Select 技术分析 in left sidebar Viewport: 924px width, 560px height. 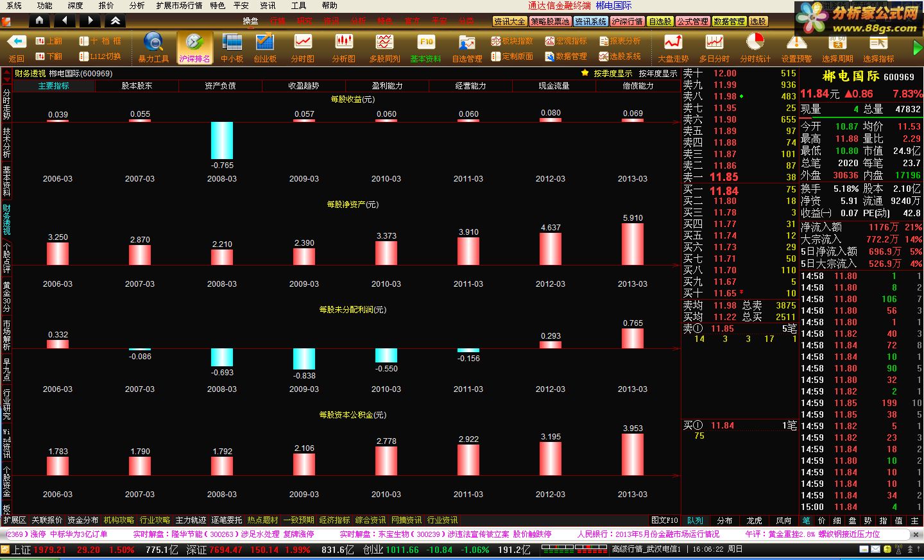point(6,142)
